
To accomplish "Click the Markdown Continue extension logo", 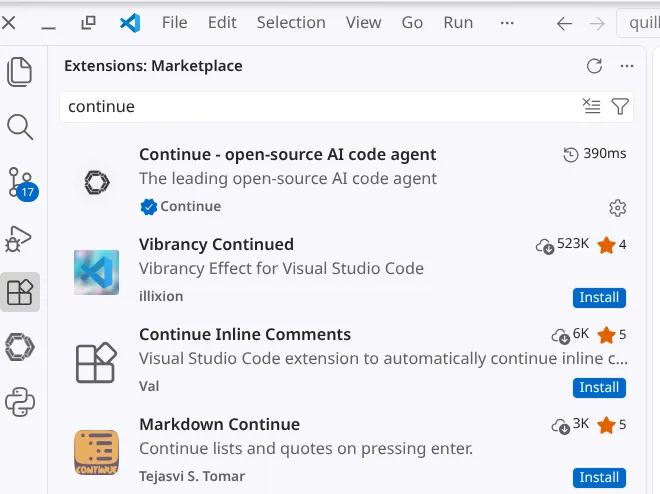I will pyautogui.click(x=96, y=452).
